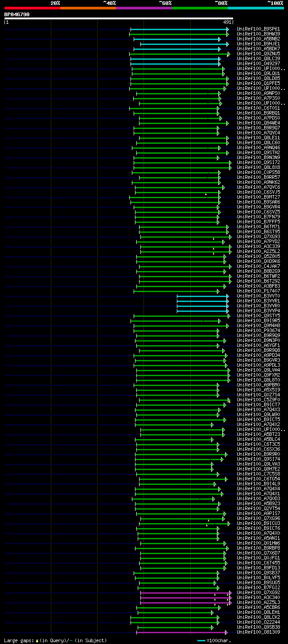Select the label UniRef100_O49297
The image size is (288, 644).
[x=258, y=64]
